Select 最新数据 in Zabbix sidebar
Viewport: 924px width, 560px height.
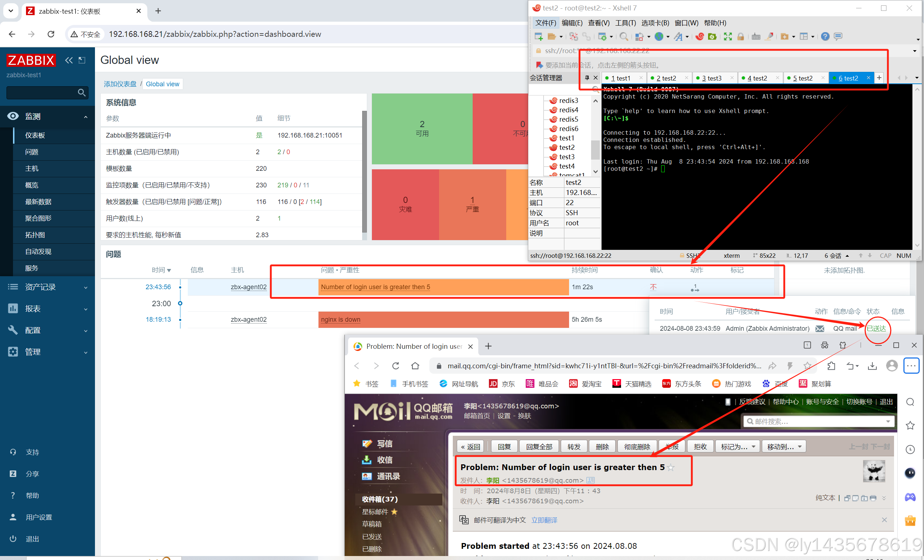tap(54, 202)
